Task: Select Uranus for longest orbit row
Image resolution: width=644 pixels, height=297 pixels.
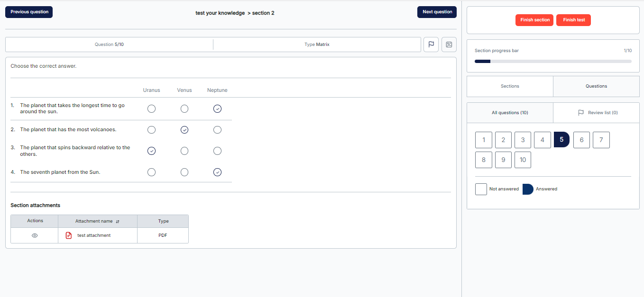Action: pos(151,109)
